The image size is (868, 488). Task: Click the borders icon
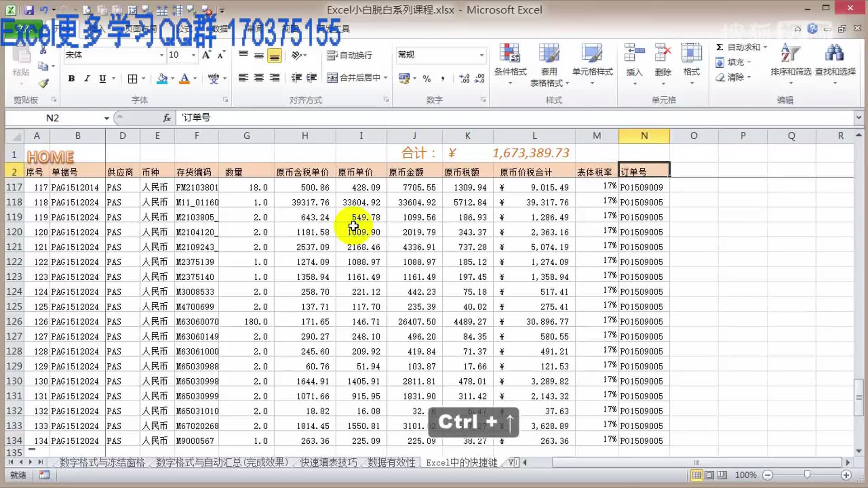coord(132,79)
